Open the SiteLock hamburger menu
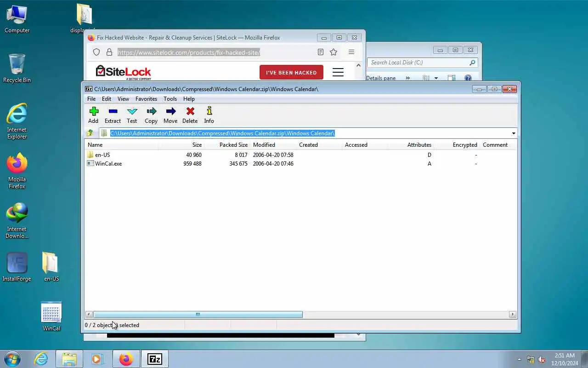The height and width of the screenshot is (368, 588). click(338, 72)
